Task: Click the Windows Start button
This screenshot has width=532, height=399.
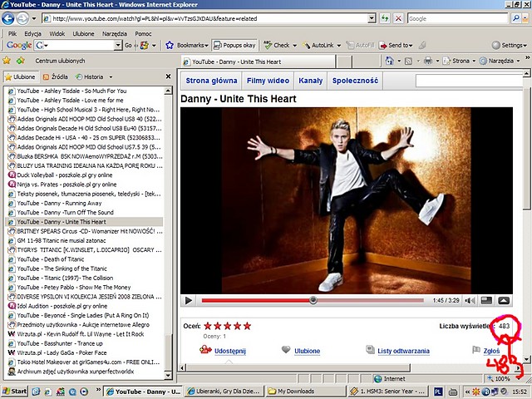Action: coord(14,392)
